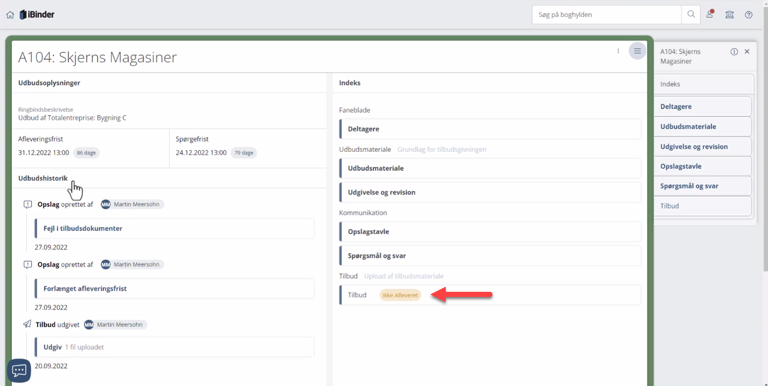Click the A104: Skjerns Magasiner title
Viewport: 768px width, 386px height.
point(97,57)
